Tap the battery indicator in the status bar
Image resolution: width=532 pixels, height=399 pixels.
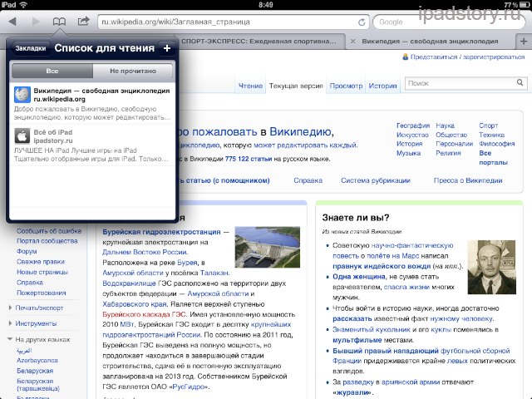click(x=525, y=5)
